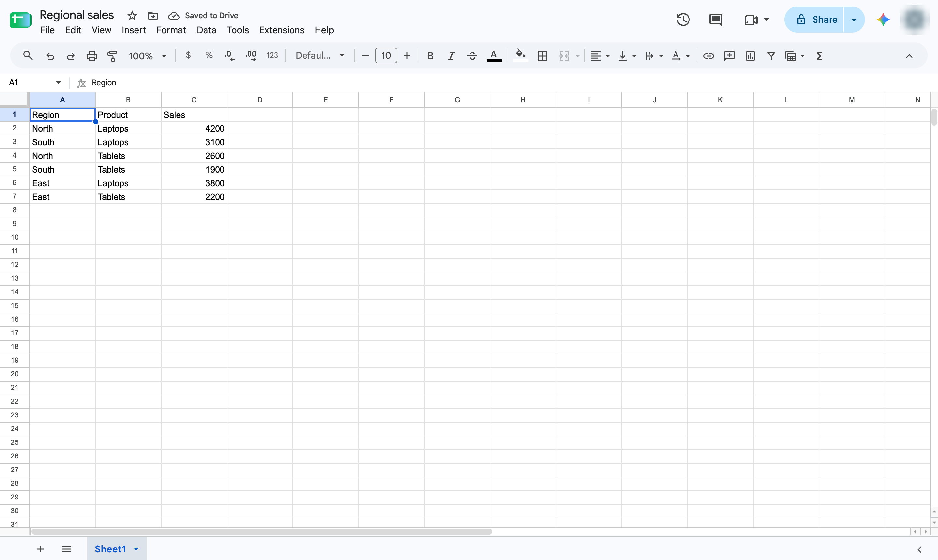Open the 100% zoom dropdown
This screenshot has width=938, height=560.
click(x=148, y=56)
